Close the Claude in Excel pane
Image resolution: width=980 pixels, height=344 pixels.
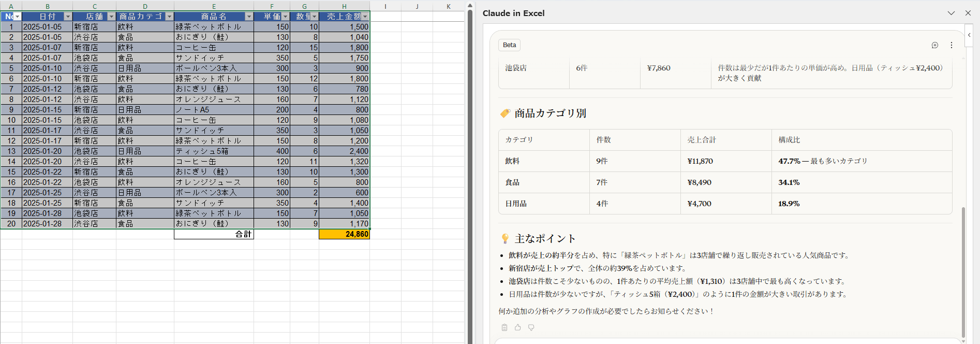(x=968, y=13)
